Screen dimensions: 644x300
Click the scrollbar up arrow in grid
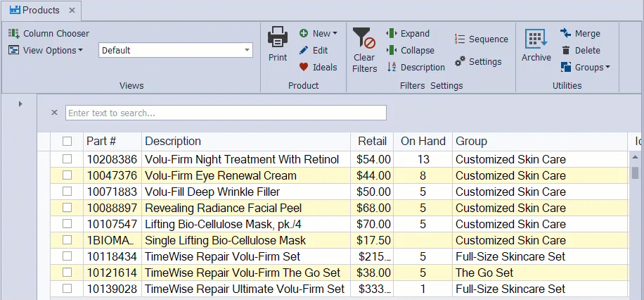[635, 157]
